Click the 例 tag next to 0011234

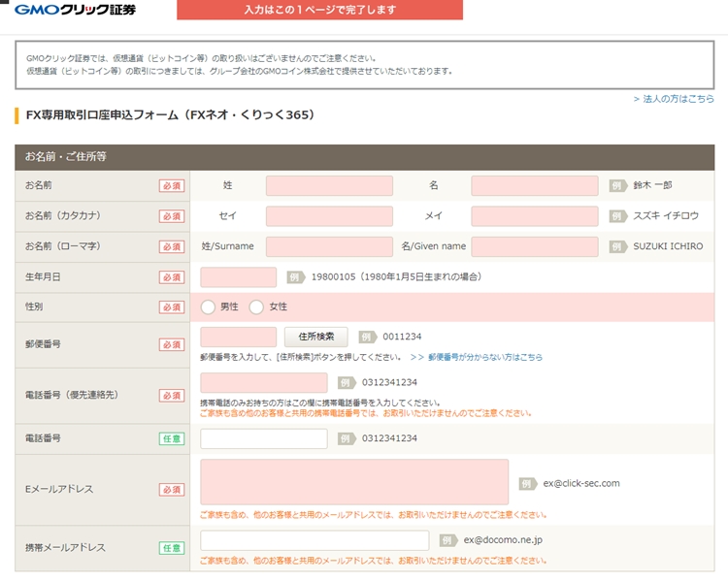click(367, 337)
